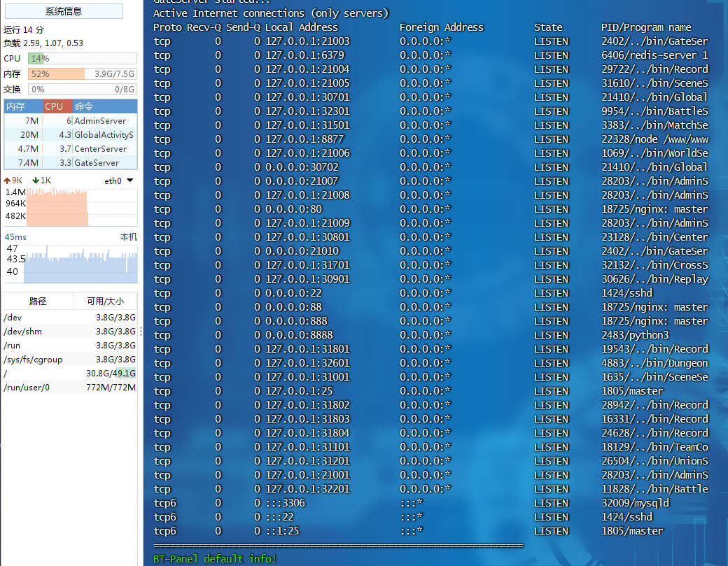728x566 pixels.
Task: Sort processes by the 命令 column tab
Action: pos(105,106)
